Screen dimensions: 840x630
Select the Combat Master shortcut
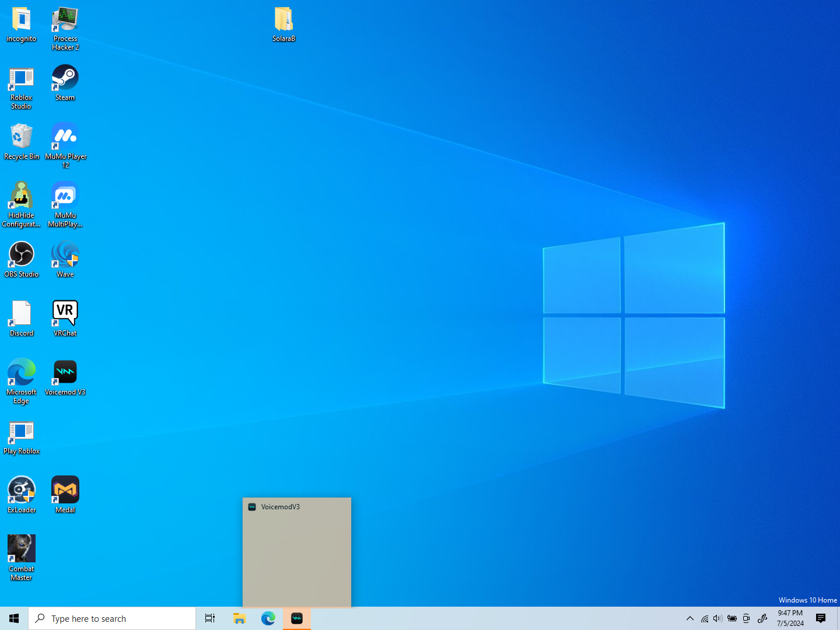(22, 558)
